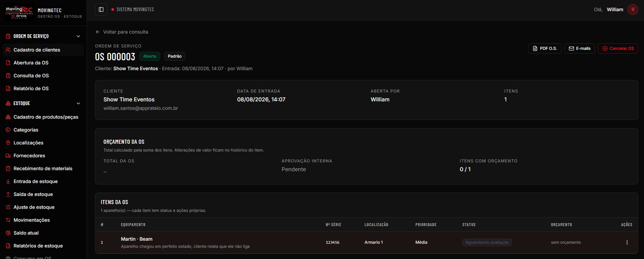
Task: Click the Aberta status badge
Action: click(x=150, y=56)
